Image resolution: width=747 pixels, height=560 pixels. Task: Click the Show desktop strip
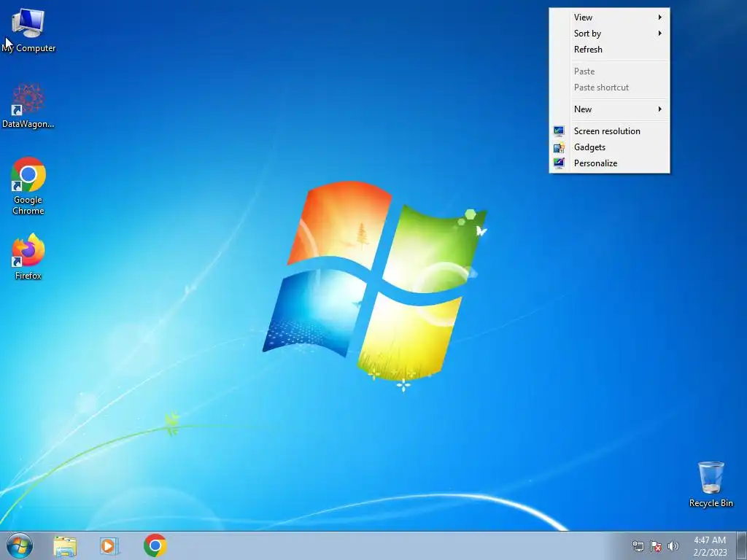pos(742,545)
